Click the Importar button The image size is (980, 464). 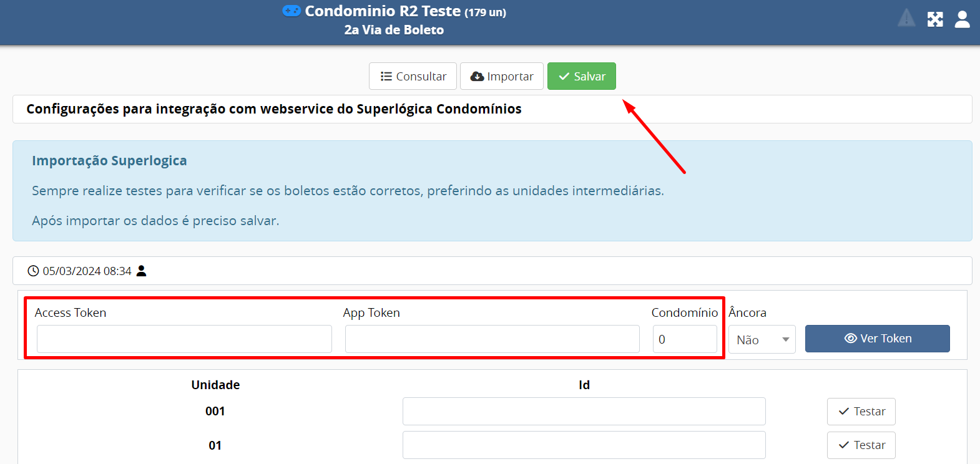(502, 76)
